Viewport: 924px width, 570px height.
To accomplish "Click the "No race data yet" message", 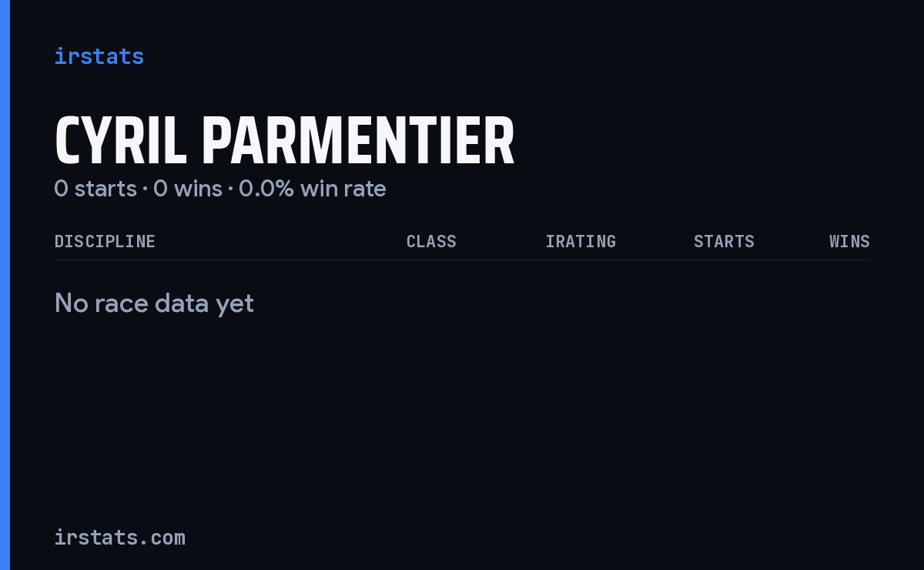I will (154, 303).
